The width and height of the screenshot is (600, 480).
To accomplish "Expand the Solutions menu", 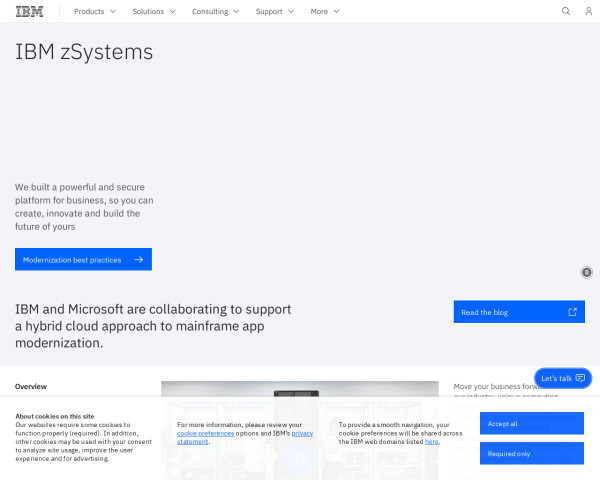I will [154, 11].
